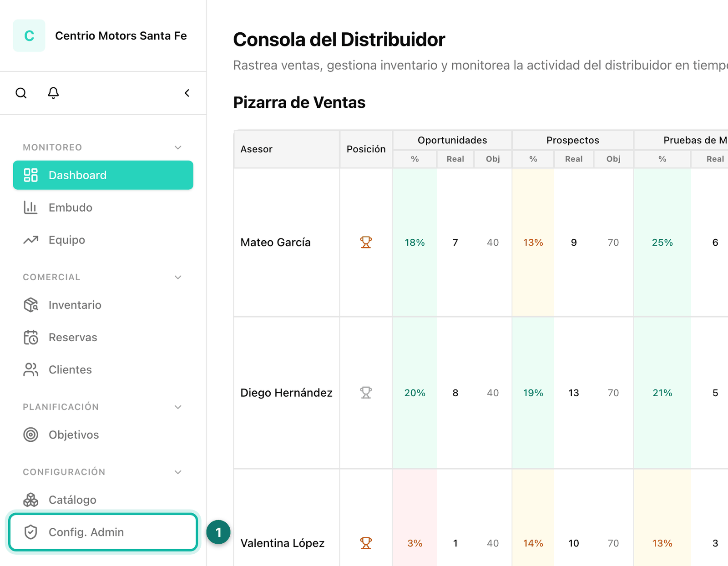
Task: Click Diego Hernández's 19% prospects cell
Action: click(x=533, y=393)
